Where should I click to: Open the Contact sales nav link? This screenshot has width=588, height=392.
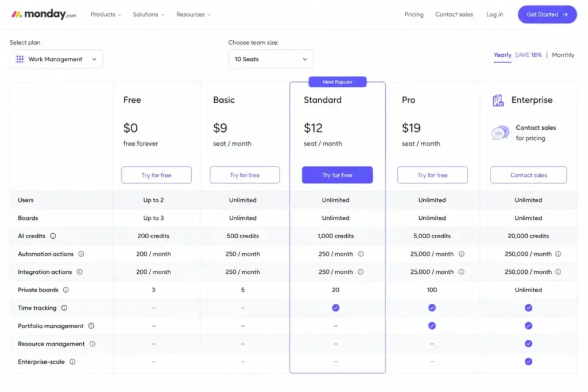pyautogui.click(x=454, y=14)
